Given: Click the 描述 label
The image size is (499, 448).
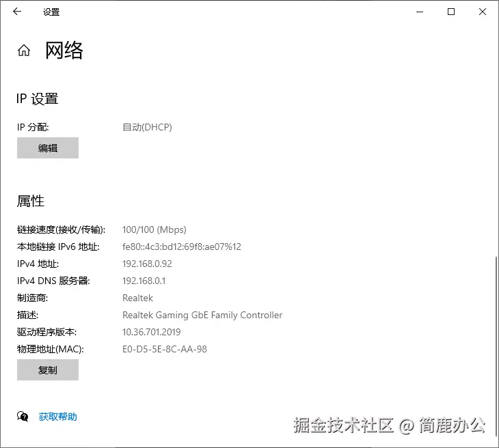Looking at the screenshot, I should (28, 315).
